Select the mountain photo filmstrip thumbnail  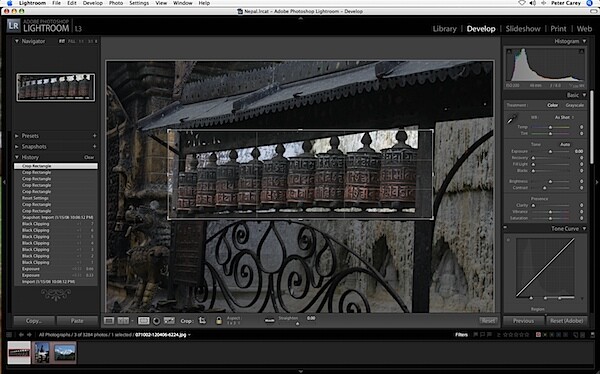click(x=65, y=353)
